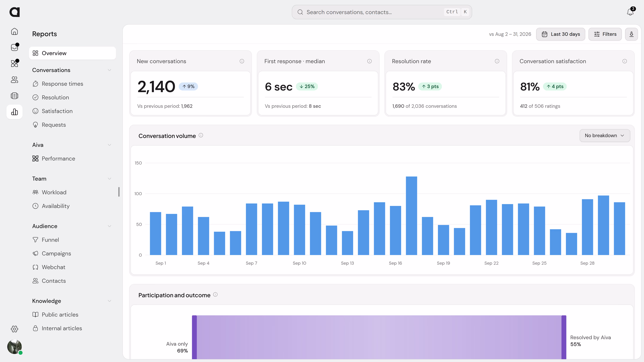Image resolution: width=644 pixels, height=362 pixels.
Task: Open the Knowledge articles icon in left rail
Action: pos(14,96)
